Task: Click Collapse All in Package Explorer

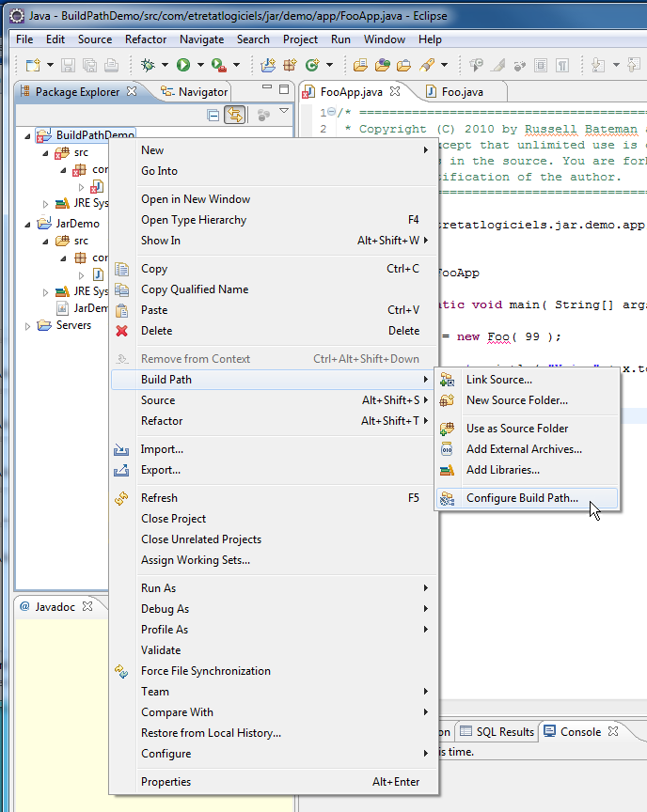Action: pyautogui.click(x=213, y=115)
